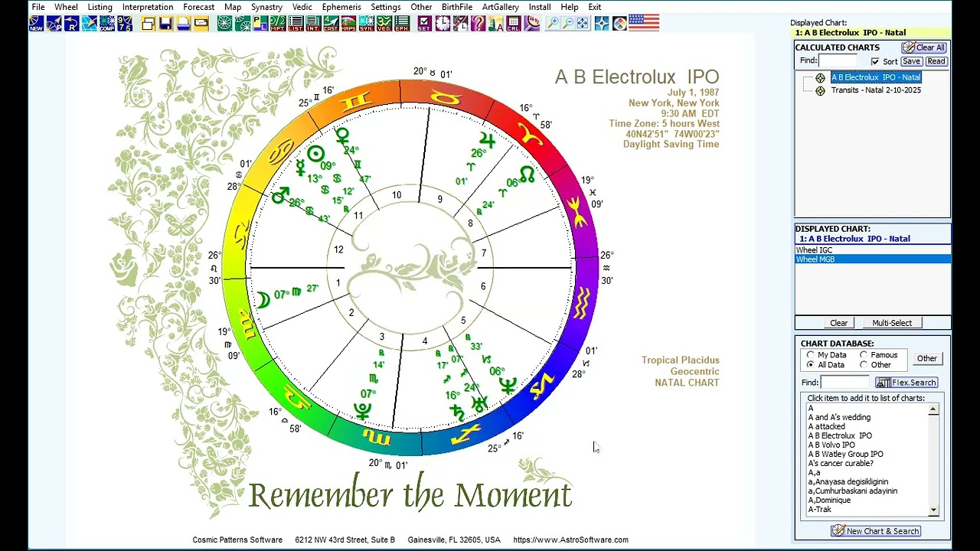Select A attacked in database list

pyautogui.click(x=827, y=426)
